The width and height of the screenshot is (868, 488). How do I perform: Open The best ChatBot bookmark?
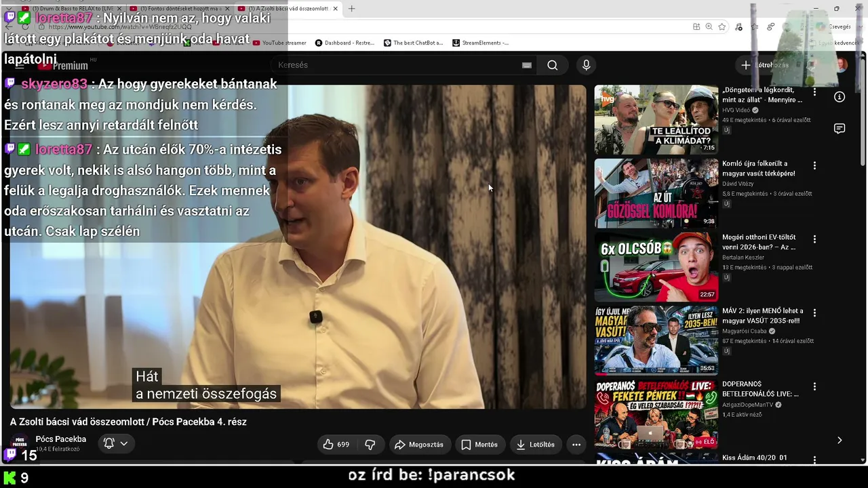tap(414, 43)
